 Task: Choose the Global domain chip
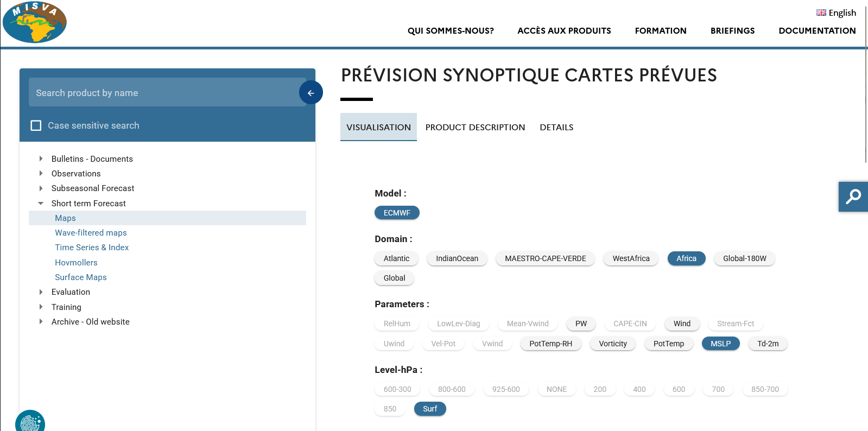[x=394, y=278]
